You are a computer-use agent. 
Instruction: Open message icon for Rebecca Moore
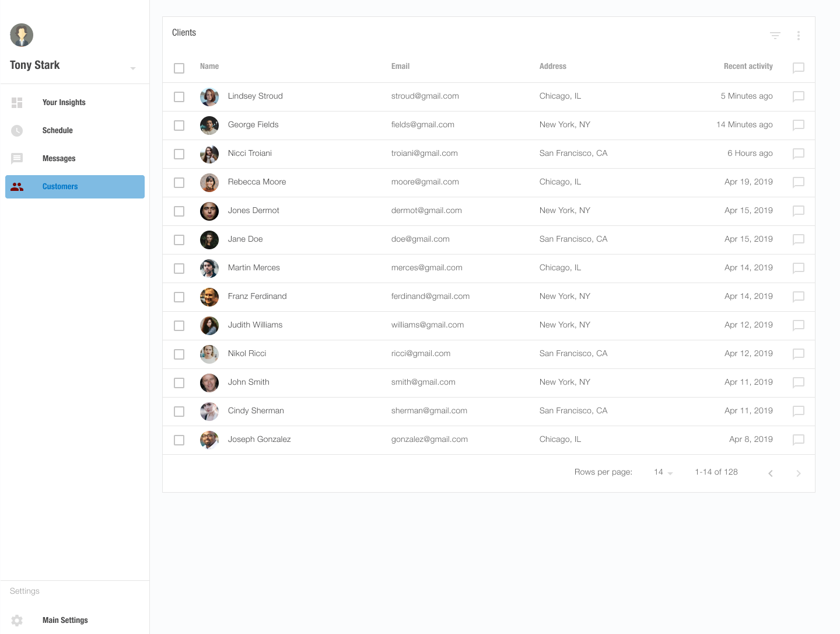coord(799,182)
